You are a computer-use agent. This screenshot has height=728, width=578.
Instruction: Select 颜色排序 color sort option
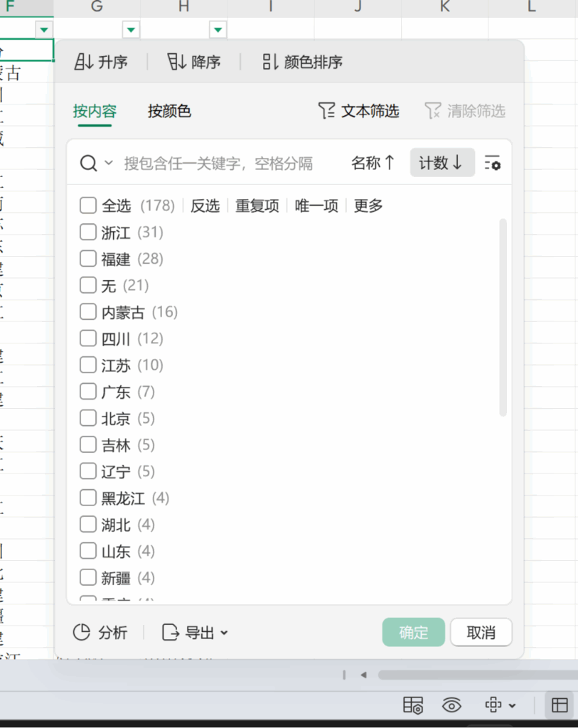[x=270, y=62]
